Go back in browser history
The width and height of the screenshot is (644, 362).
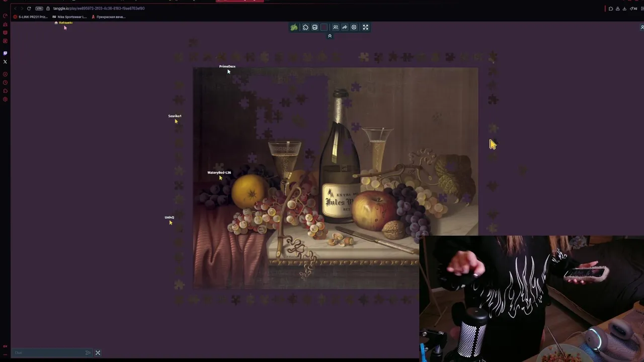coord(15,9)
